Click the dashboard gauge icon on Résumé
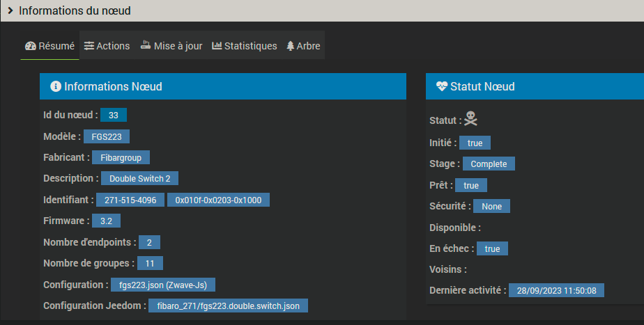This screenshot has height=325, width=644. tap(30, 46)
